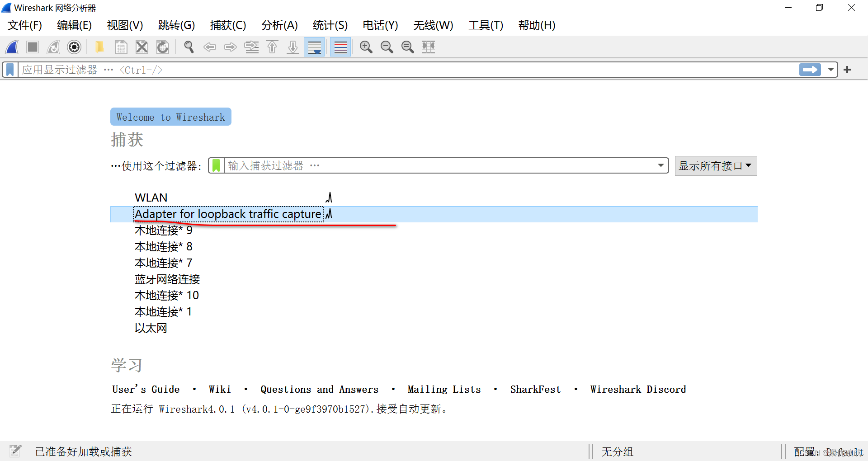
Task: Toggle packet list colorization
Action: [340, 47]
